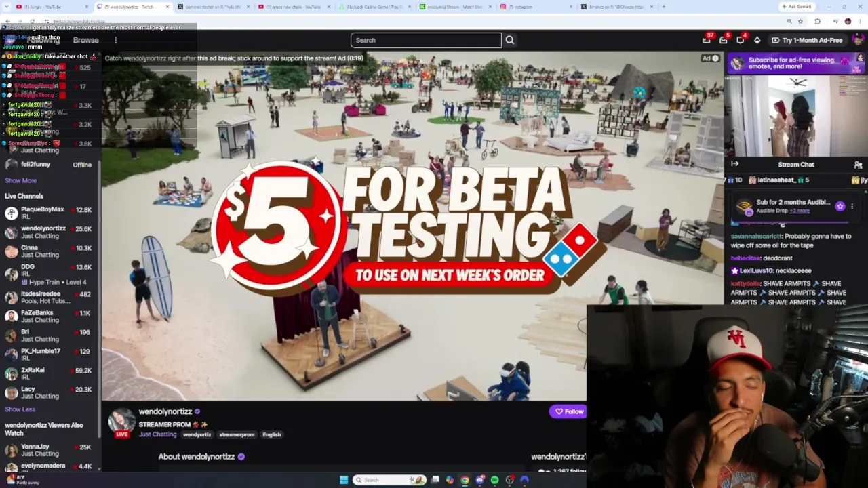868x488 pixels.
Task: Open offline feli2funny channel in sidebar
Action: 50,165
